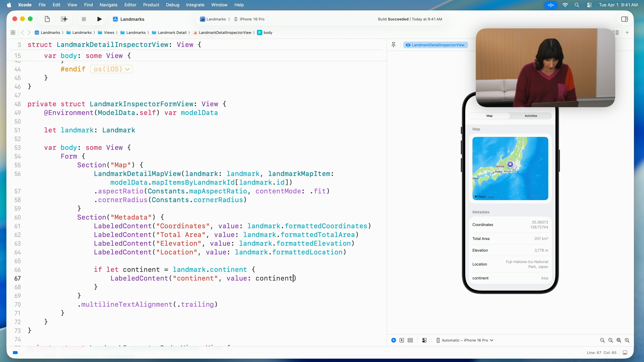The width and height of the screenshot is (644, 362).
Task: Show preview variants grid
Action: tap(410, 340)
